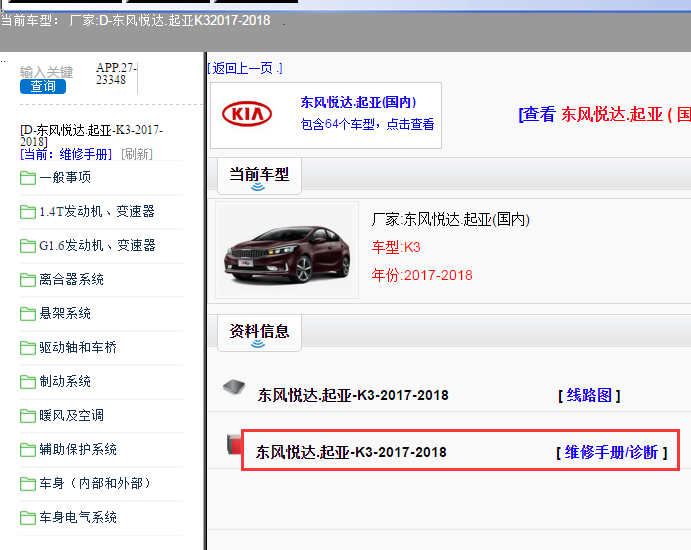The width and height of the screenshot is (691, 550).
Task: Select 一般事项 tree entry
Action: click(x=65, y=178)
